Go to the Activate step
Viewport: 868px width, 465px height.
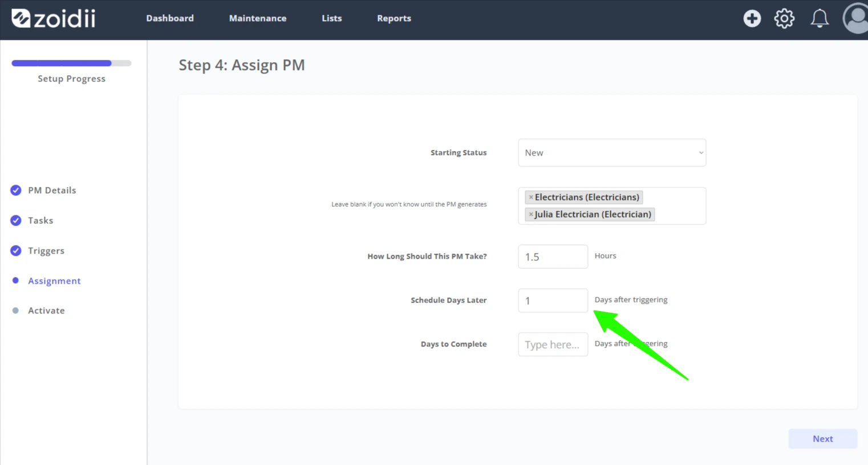point(46,311)
